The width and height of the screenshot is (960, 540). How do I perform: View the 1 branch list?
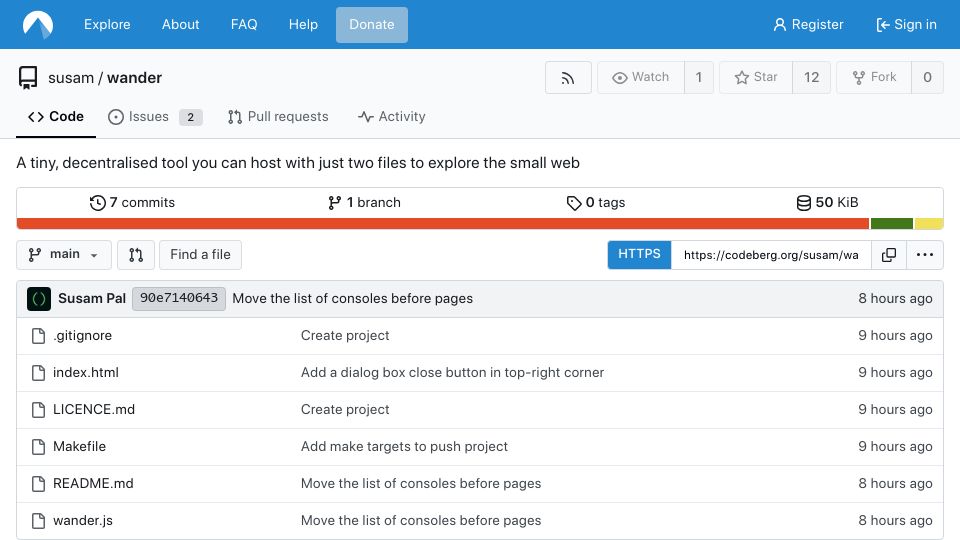click(x=364, y=203)
